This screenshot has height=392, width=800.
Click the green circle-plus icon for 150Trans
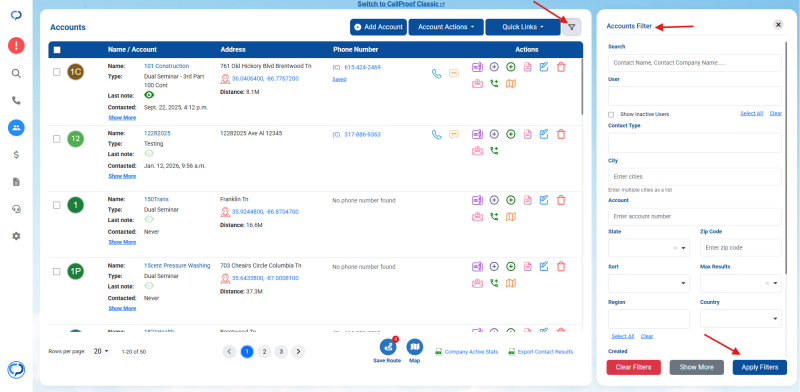tap(511, 200)
